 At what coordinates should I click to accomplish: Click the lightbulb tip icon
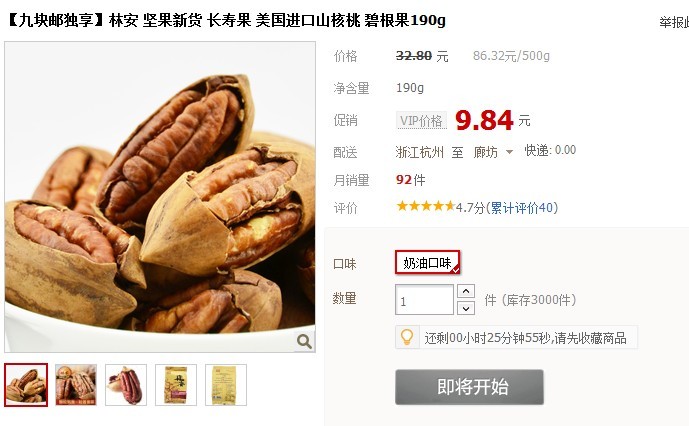407,337
